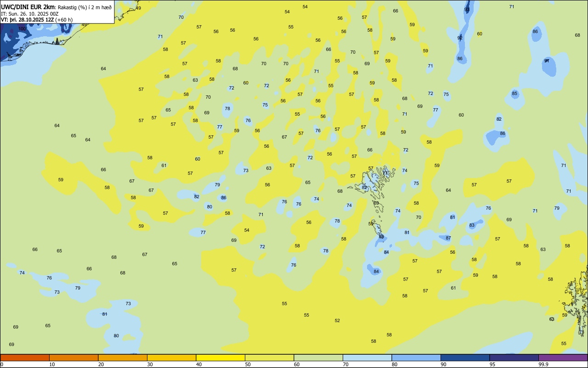Click the 80–90 medium blue legend swatch

click(x=416, y=357)
